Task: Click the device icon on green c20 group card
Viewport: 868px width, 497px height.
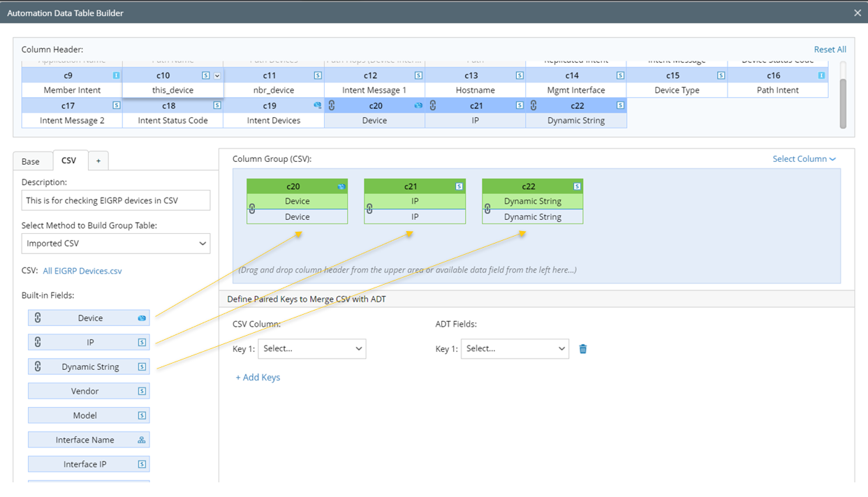Action: (x=341, y=186)
